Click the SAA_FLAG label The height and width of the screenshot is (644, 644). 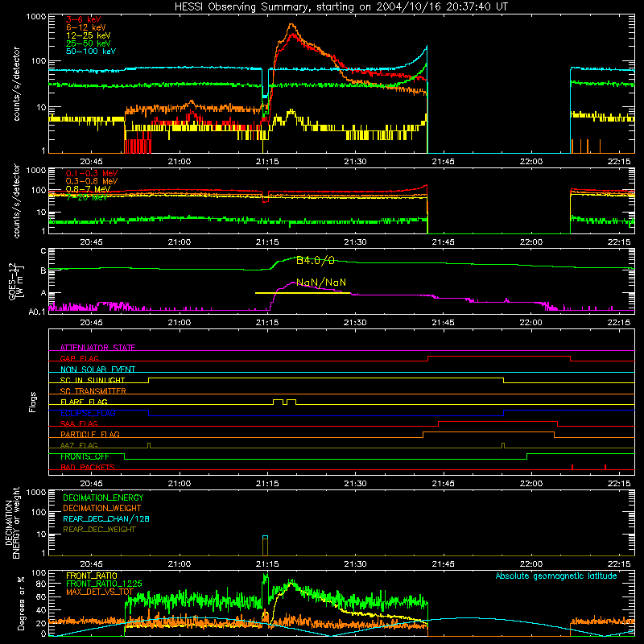tap(79, 423)
